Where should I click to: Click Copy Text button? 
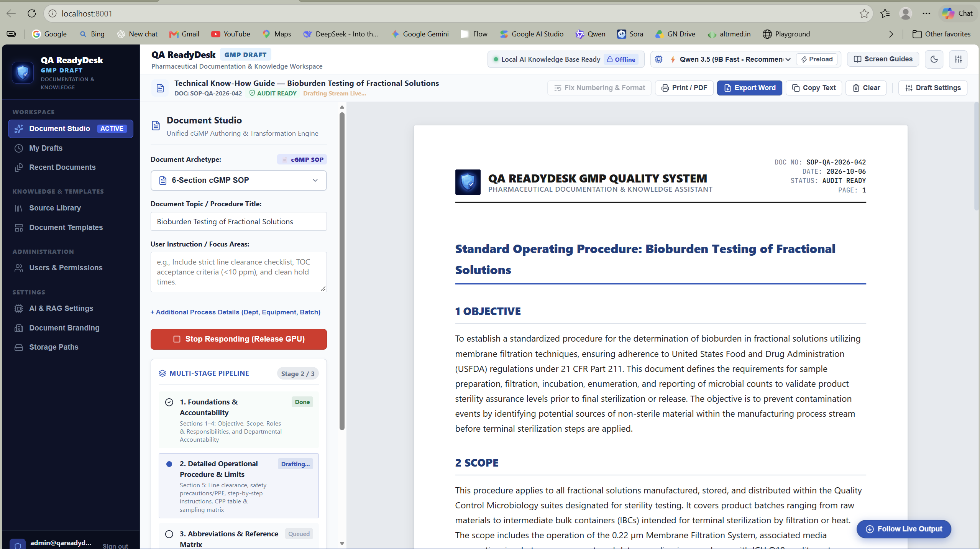(814, 88)
